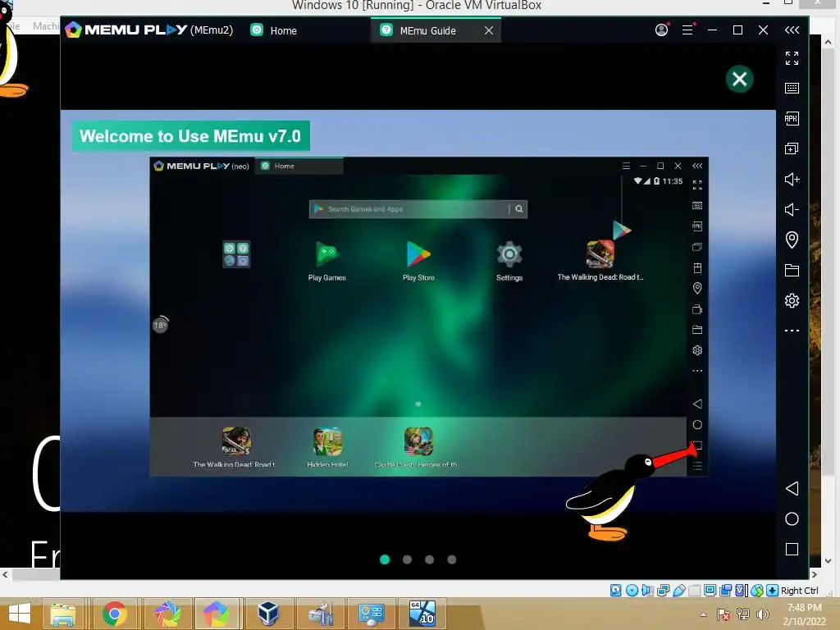Click VirtualBox USB devices indicator
Viewport: 840px width, 630px height.
(678, 591)
